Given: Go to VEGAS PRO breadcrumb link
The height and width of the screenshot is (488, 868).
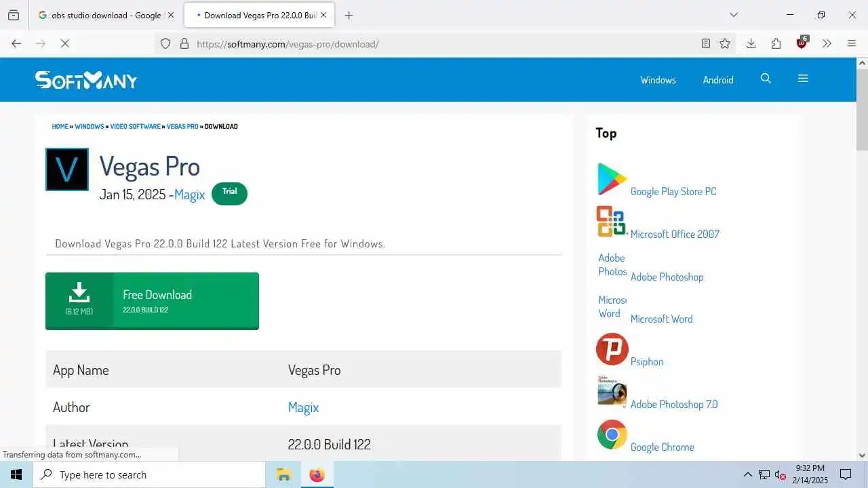Looking at the screenshot, I should 182,126.
